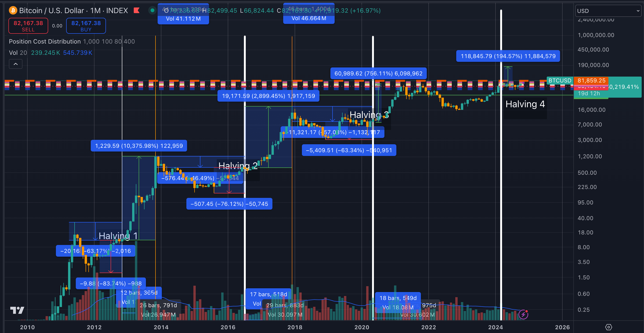Select the Halving 3 text label
This screenshot has width=644, height=333.
click(369, 115)
